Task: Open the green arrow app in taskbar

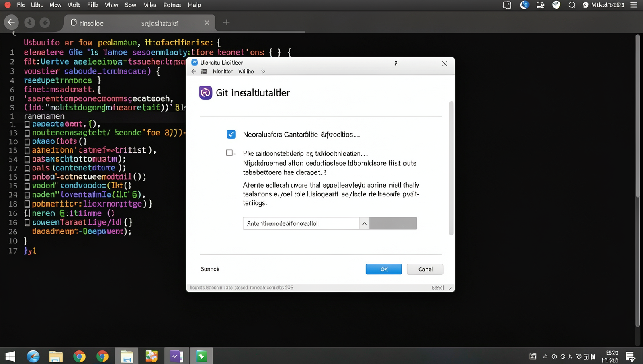Action: click(x=201, y=356)
